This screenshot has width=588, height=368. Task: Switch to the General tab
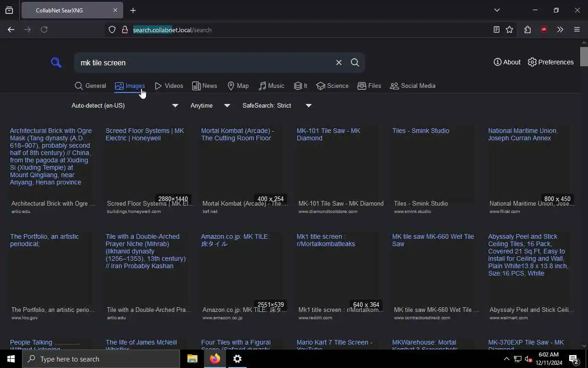pyautogui.click(x=90, y=86)
